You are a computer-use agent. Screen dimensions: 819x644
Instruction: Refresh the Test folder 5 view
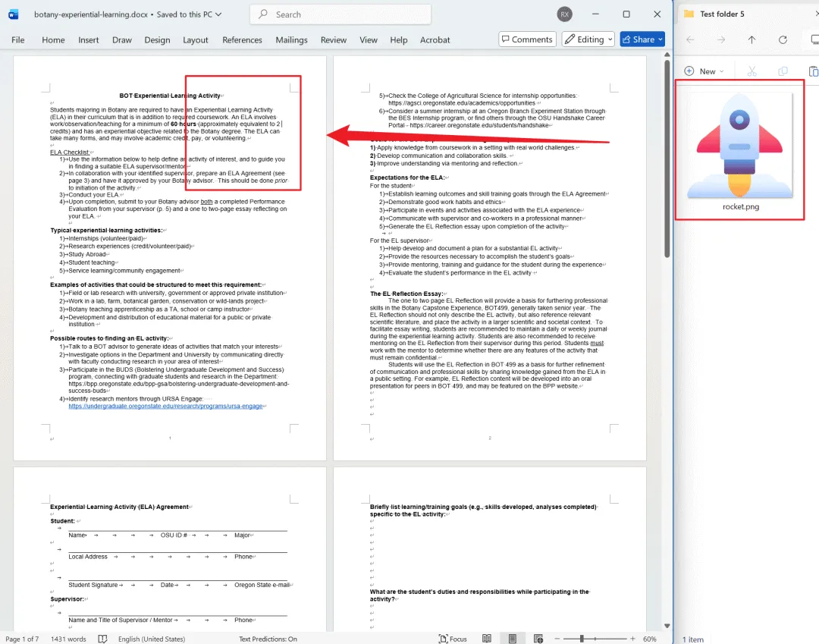click(x=783, y=39)
